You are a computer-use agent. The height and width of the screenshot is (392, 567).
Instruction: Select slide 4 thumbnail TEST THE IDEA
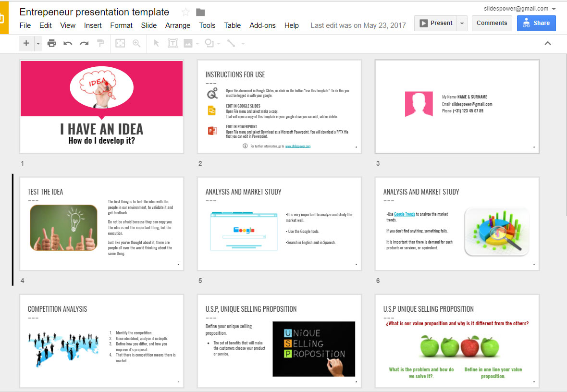point(101,224)
